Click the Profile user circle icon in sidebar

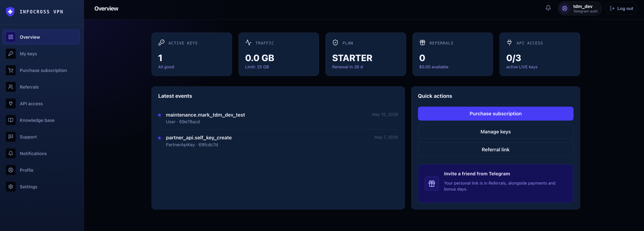(x=11, y=170)
